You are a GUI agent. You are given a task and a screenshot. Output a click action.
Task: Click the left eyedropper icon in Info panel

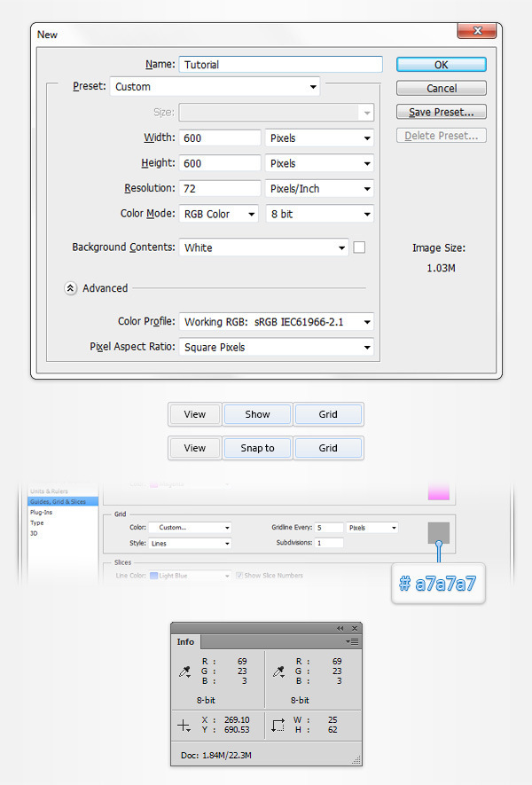(184, 673)
